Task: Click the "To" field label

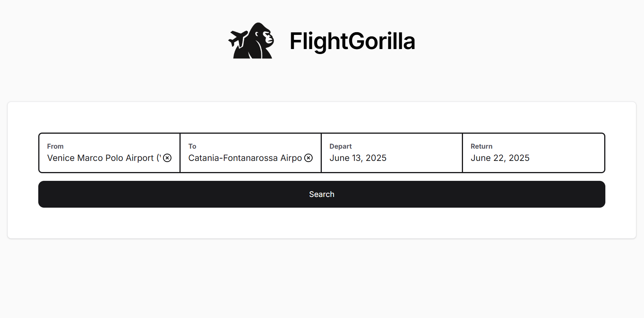Action: pos(192,146)
